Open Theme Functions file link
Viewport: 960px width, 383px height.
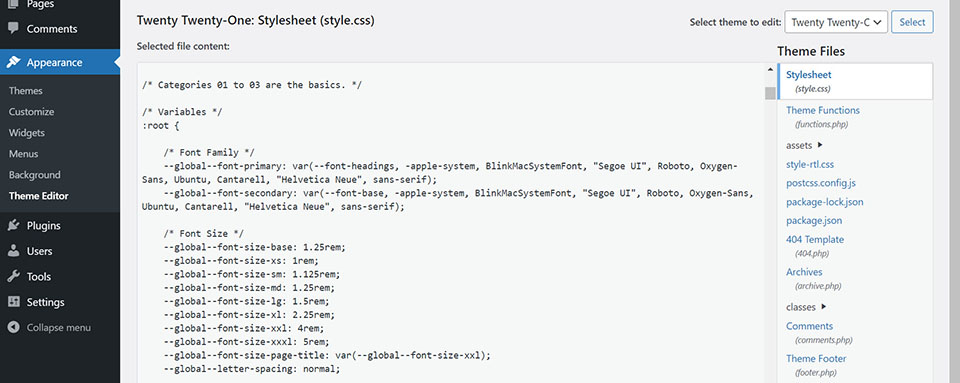click(823, 110)
